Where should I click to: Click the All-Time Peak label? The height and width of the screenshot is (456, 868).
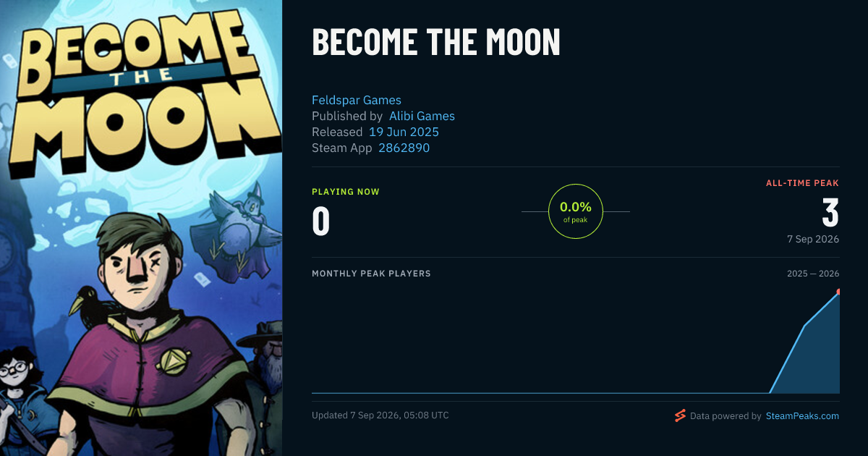802,183
